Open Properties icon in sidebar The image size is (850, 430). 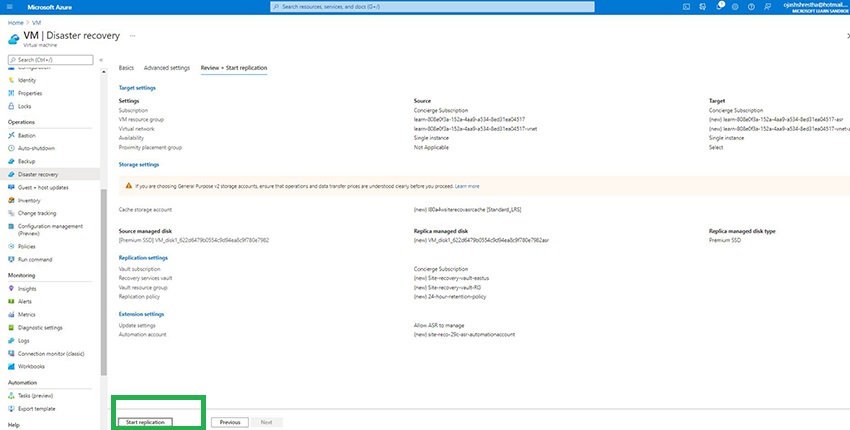coord(12,93)
